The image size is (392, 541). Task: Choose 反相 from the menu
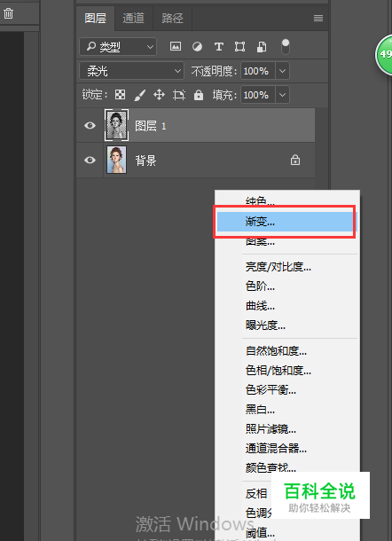[x=256, y=494]
